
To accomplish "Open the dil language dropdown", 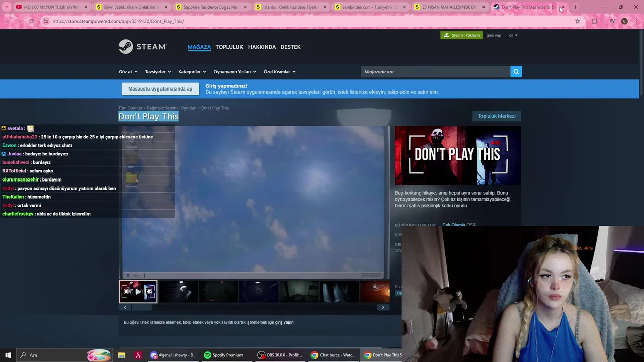I will pos(513,35).
